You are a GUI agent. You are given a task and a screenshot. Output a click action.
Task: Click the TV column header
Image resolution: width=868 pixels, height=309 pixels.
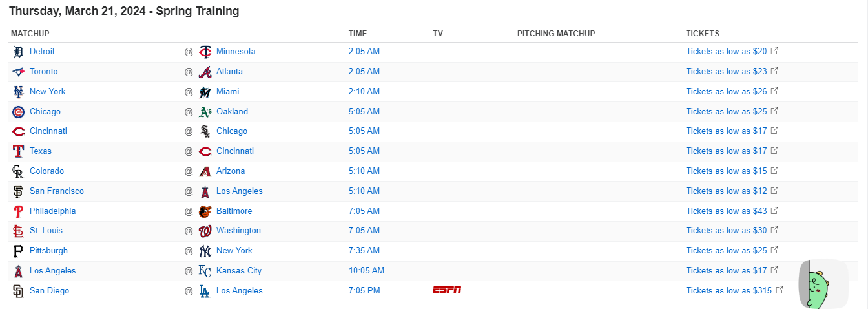click(438, 34)
